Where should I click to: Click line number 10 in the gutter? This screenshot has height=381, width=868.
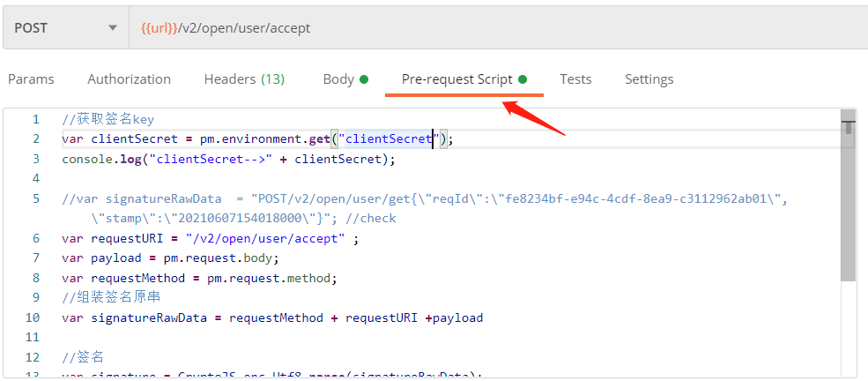click(33, 317)
